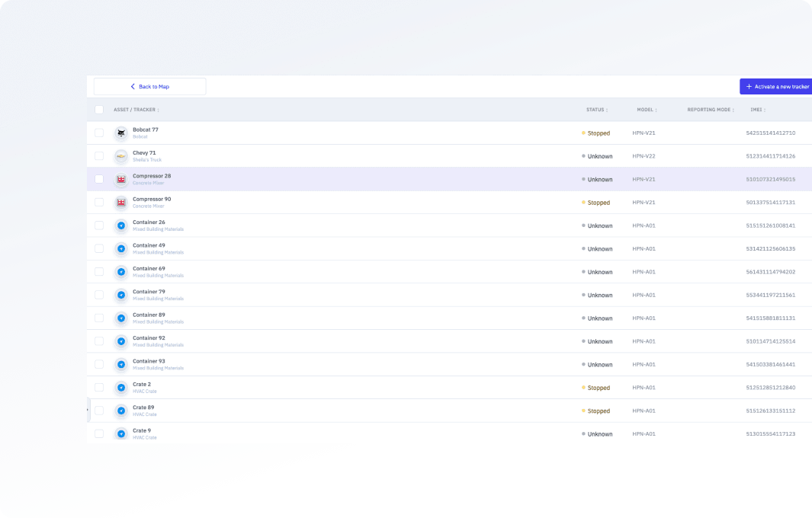This screenshot has height=518, width=812.
Task: Click the Container 89 tracker icon
Action: pyautogui.click(x=121, y=318)
